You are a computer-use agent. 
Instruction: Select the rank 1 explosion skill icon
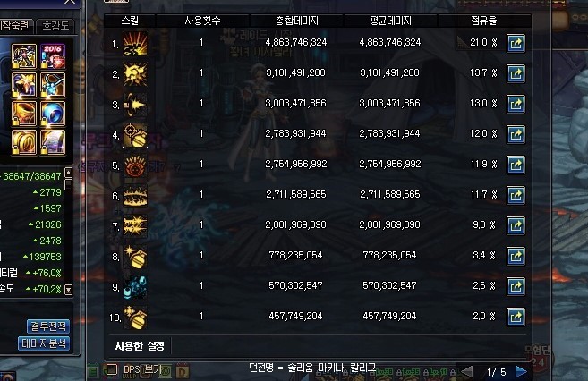[135, 44]
